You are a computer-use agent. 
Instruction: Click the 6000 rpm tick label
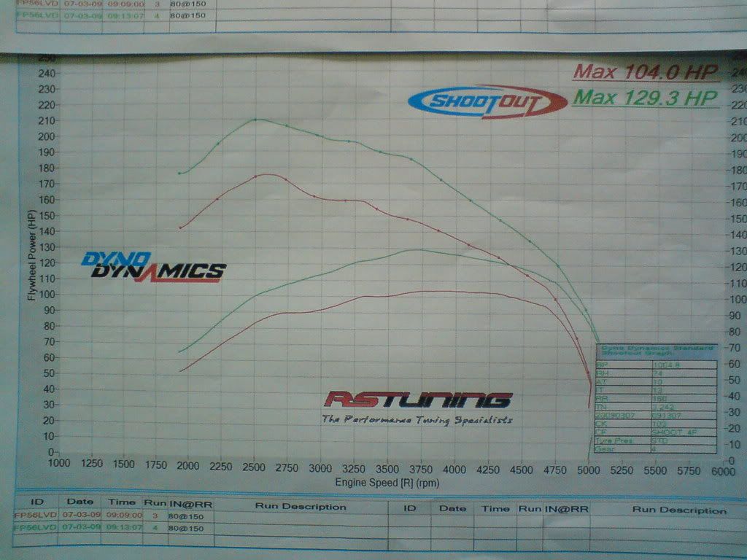723,471
